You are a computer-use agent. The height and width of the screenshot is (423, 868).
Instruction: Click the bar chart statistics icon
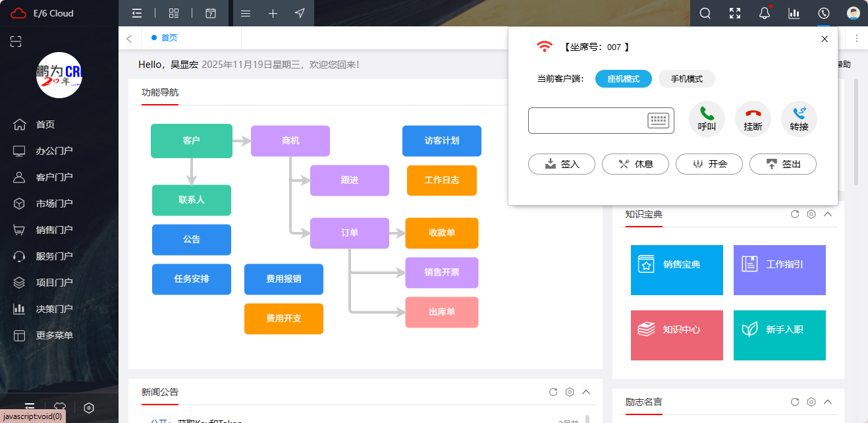tap(794, 13)
